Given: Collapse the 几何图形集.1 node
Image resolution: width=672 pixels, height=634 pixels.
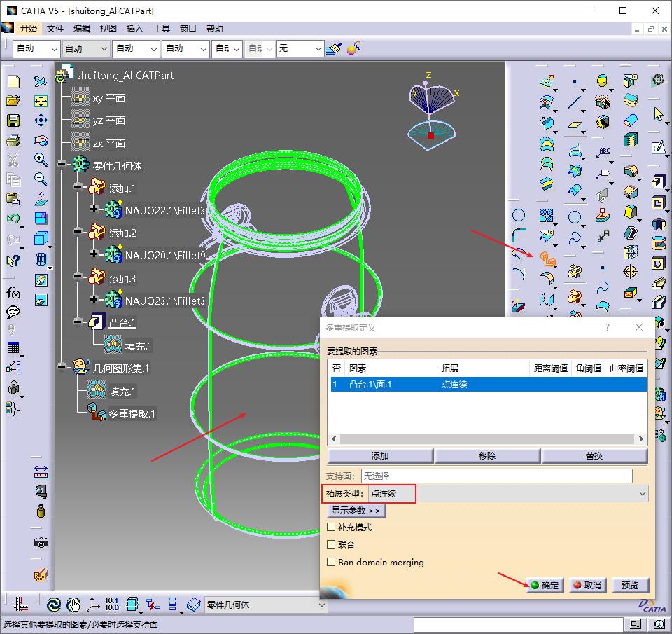Looking at the screenshot, I should click(x=62, y=366).
